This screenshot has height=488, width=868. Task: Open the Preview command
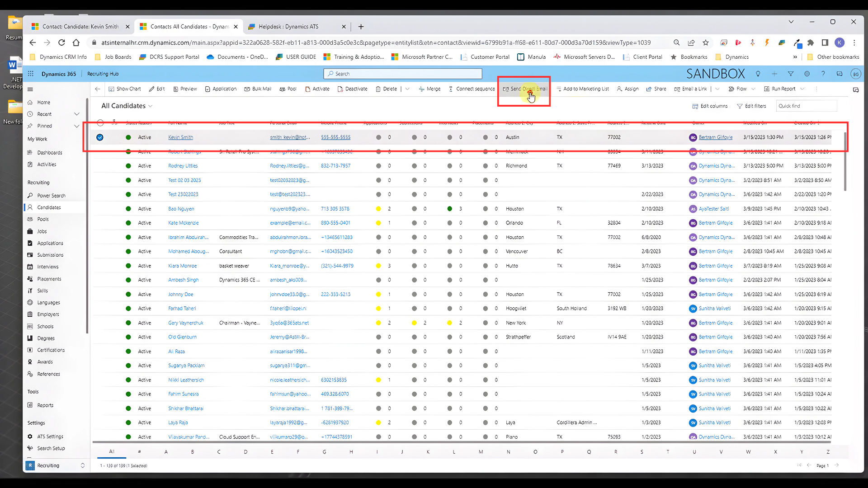pyautogui.click(x=185, y=89)
